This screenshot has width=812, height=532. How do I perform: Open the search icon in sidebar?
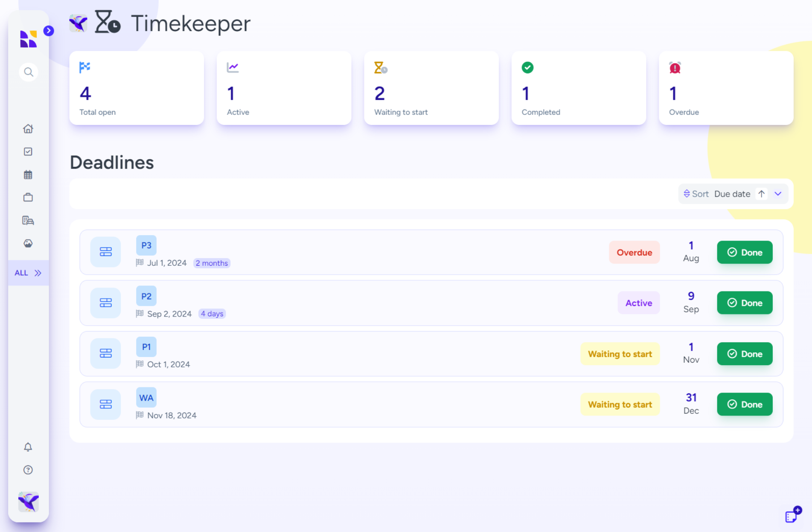(28, 72)
